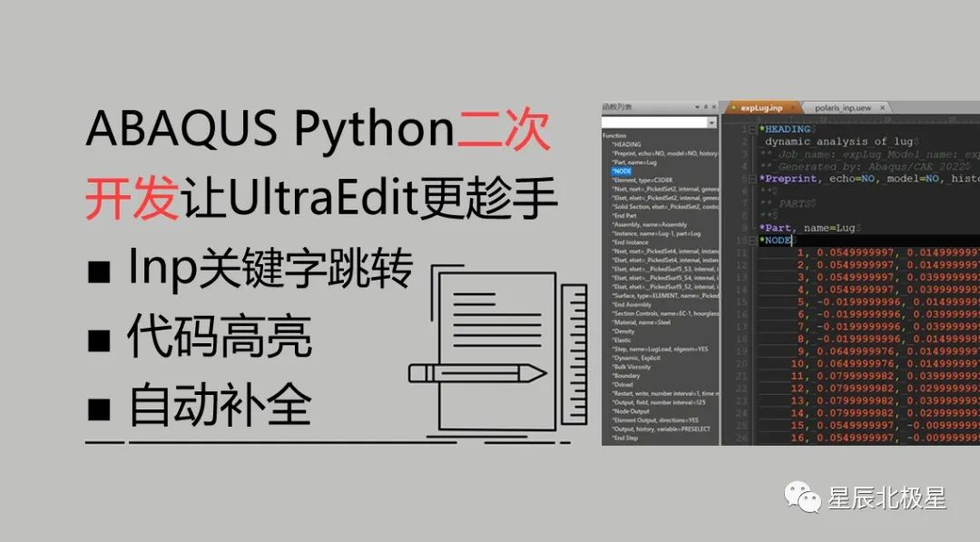Open the function list panel options arrow

coord(697,107)
